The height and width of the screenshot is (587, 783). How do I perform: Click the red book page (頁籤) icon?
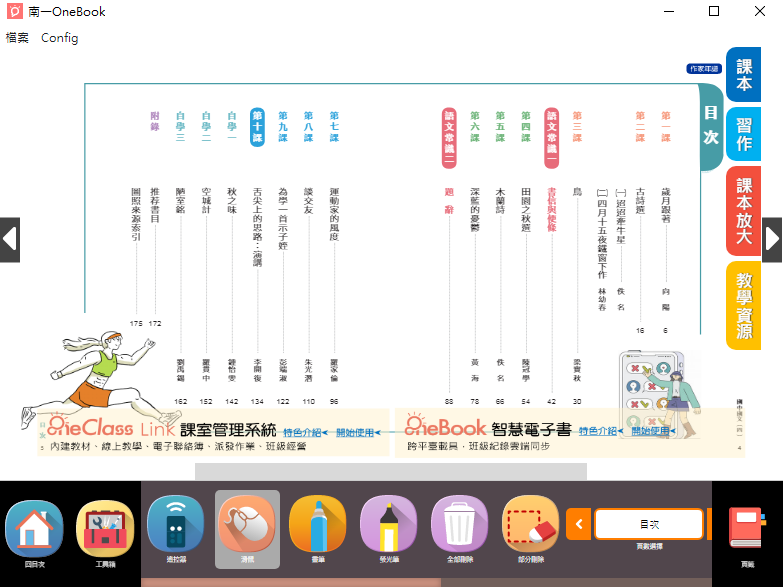coord(747,529)
